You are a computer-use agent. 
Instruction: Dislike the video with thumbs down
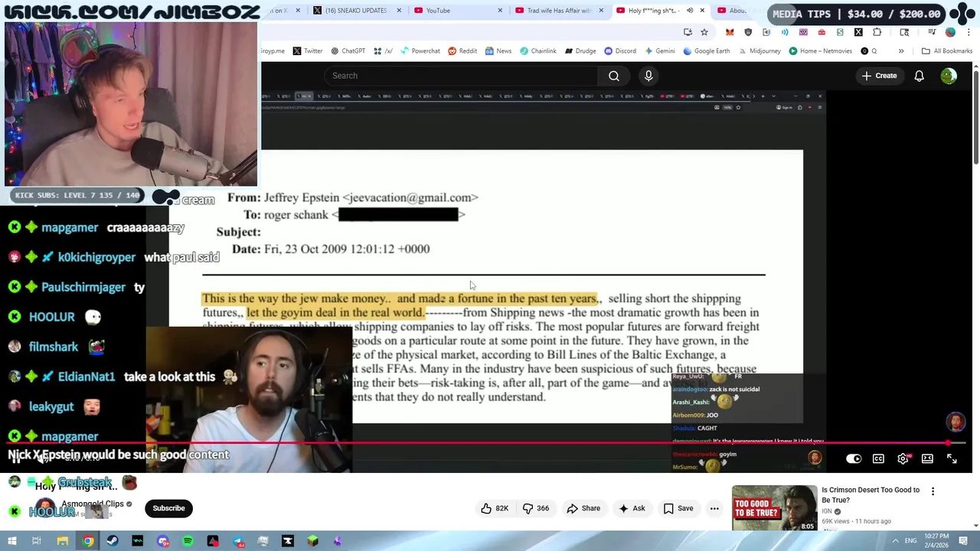point(536,508)
